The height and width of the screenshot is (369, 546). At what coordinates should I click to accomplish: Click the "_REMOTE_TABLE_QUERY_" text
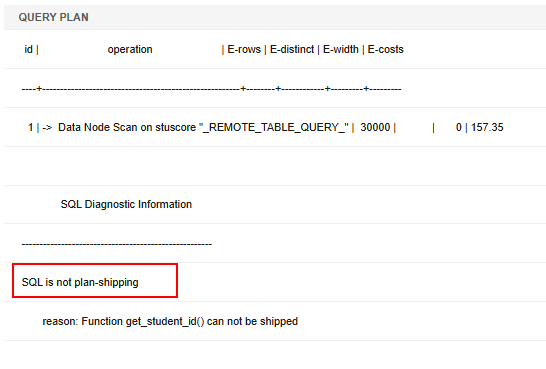(274, 127)
